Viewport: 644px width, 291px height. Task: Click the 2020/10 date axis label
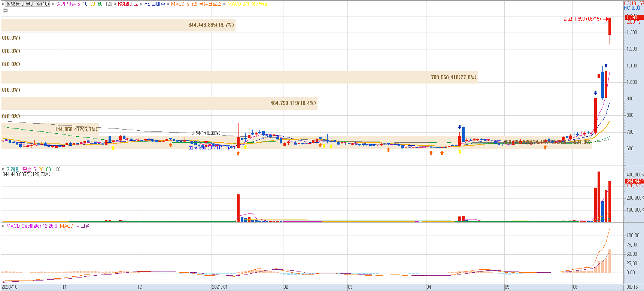click(x=9, y=287)
